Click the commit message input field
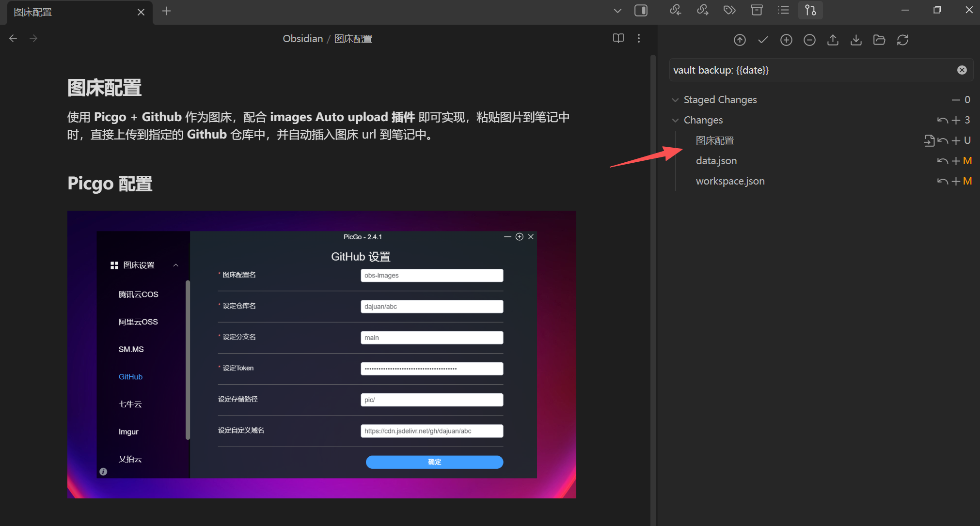Screen dimensions: 980x526 point(812,70)
